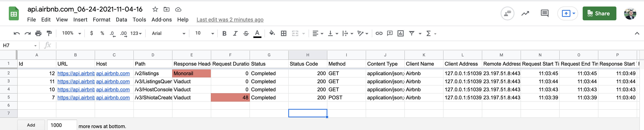Viewport: 644px width, 130px height.
Task: Open the last edit history link
Action: point(230,20)
